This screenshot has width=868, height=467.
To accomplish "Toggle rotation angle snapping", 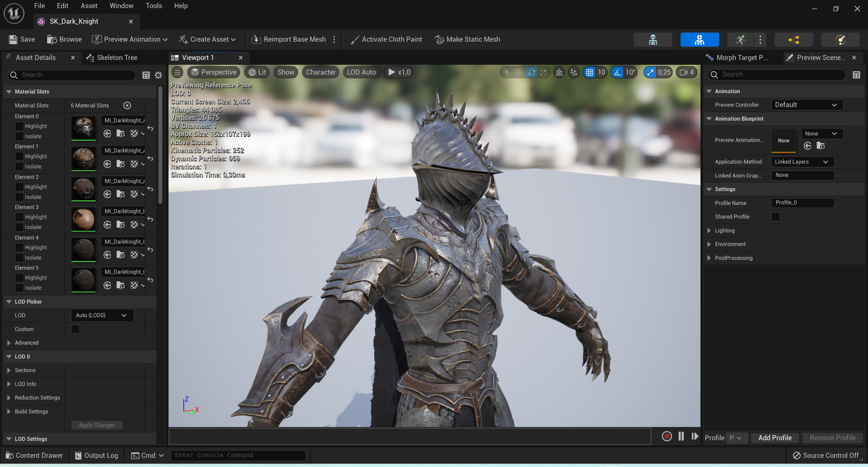I will click(618, 72).
